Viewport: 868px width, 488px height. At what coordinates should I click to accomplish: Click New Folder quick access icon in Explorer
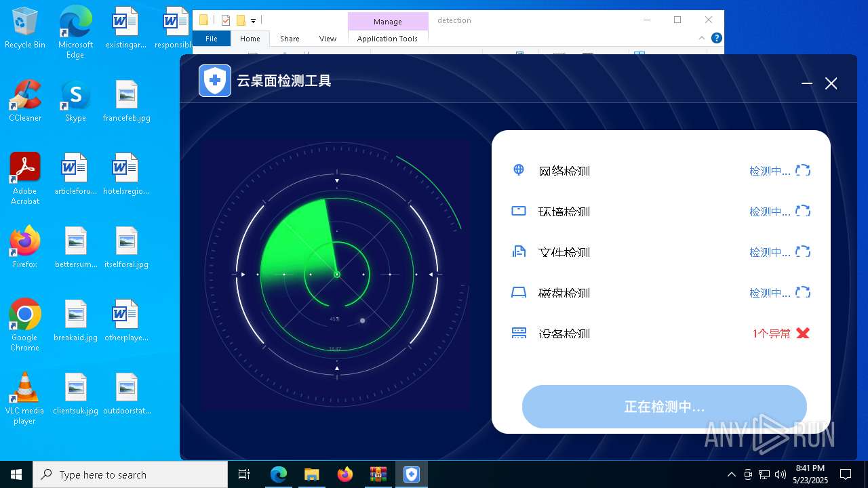[x=241, y=20]
